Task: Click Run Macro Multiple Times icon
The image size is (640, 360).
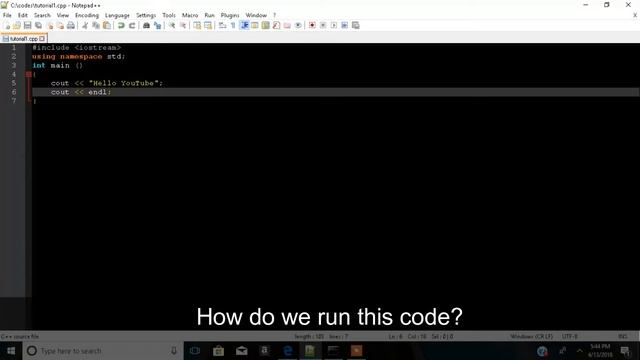Action: pos(344,25)
